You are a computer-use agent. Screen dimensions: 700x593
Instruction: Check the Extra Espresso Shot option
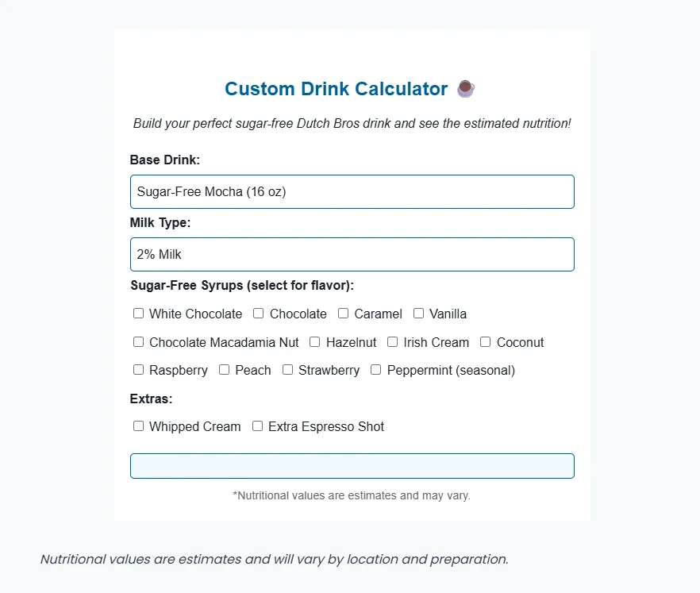[x=257, y=426]
